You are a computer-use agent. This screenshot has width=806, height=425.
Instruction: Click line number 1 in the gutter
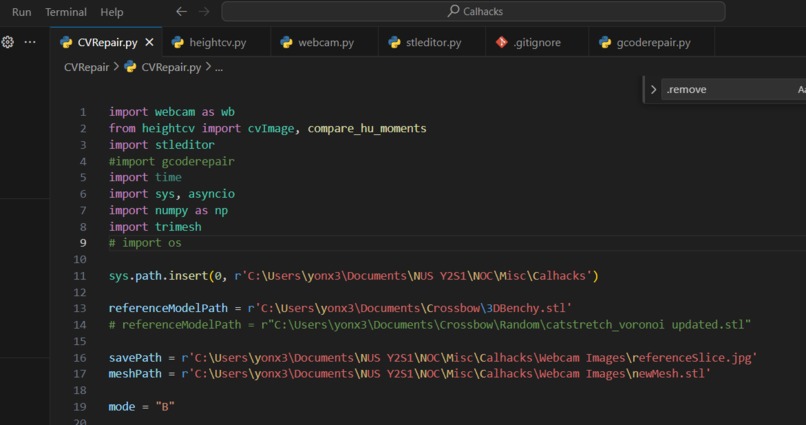tap(83, 112)
